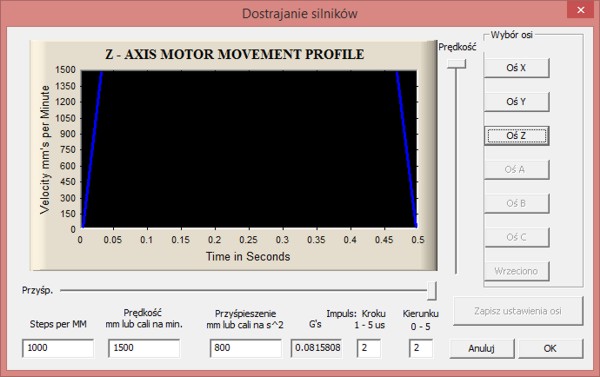
Task: Confirm motor tuning with OK
Action: coord(551,348)
